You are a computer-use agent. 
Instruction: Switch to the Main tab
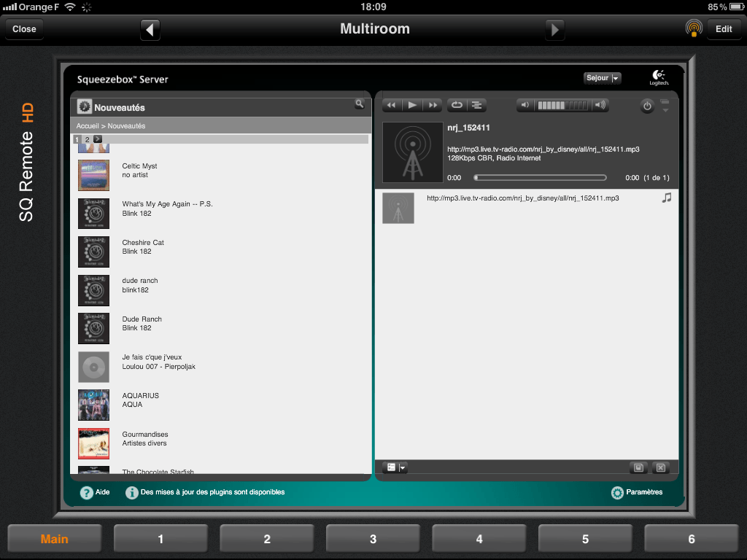click(54, 539)
